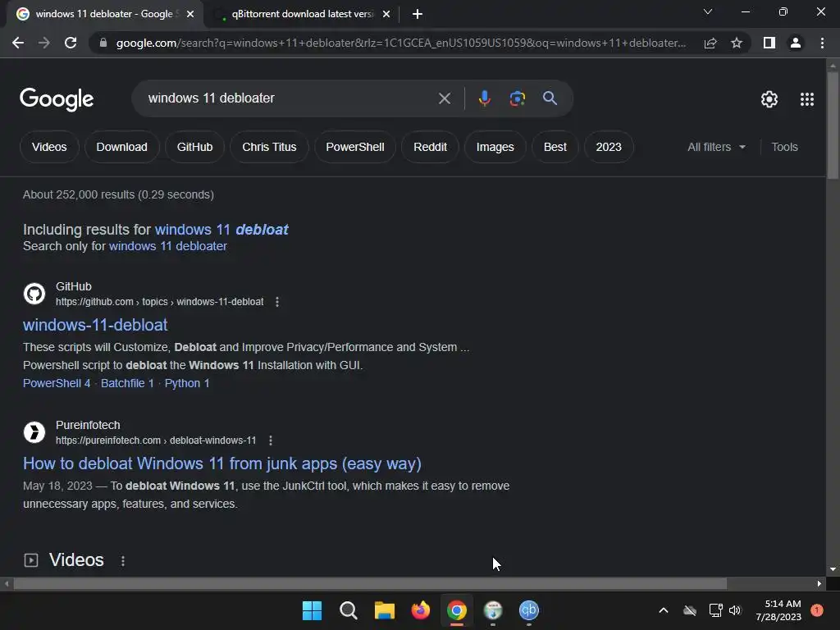The height and width of the screenshot is (630, 840).
Task: Open options for Pureinfotech result
Action: (271, 441)
